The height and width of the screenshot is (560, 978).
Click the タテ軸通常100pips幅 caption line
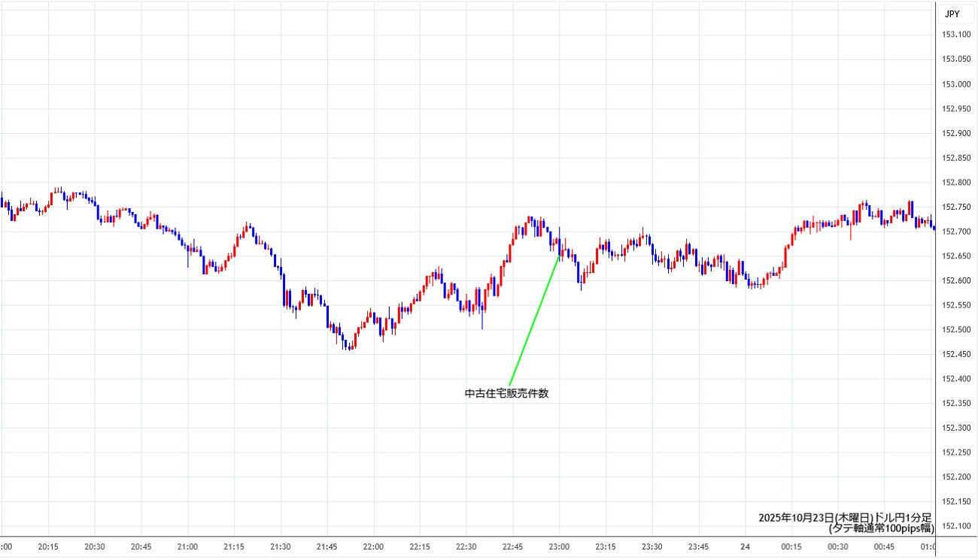(x=881, y=528)
